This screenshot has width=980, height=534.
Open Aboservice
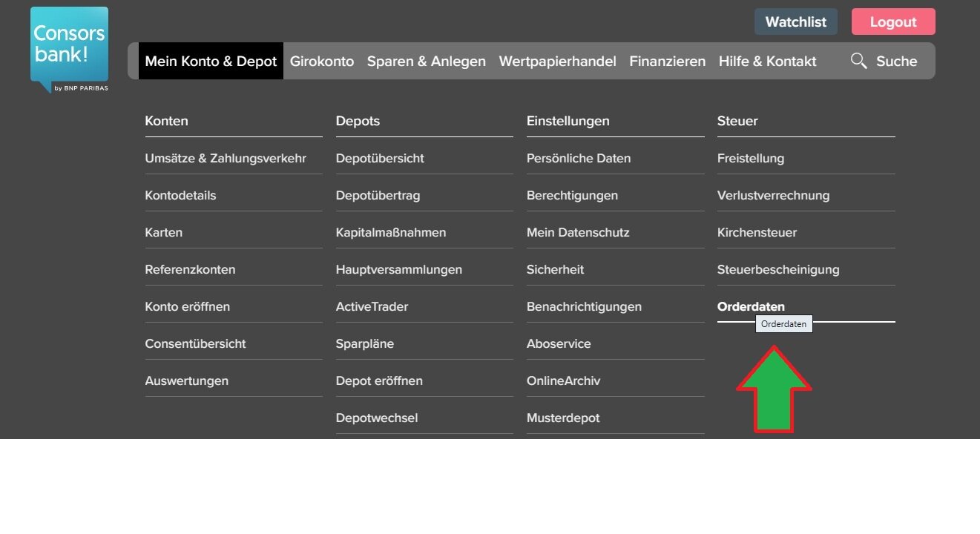pyautogui.click(x=559, y=343)
